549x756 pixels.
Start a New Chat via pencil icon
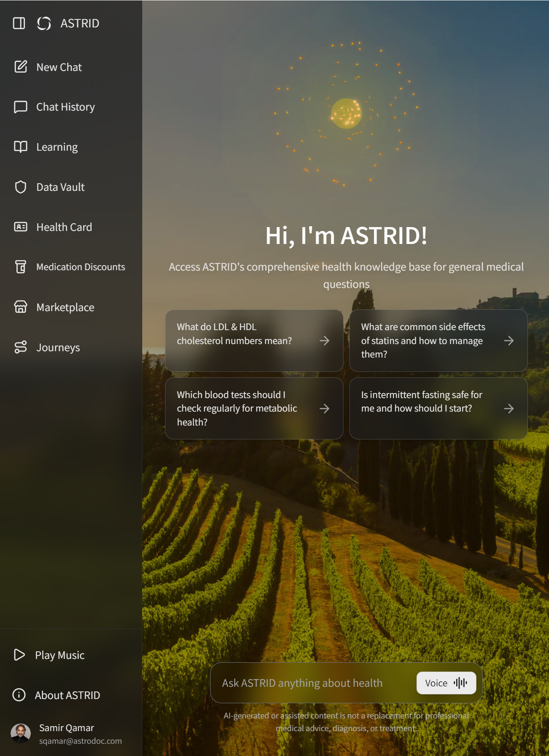[21, 67]
